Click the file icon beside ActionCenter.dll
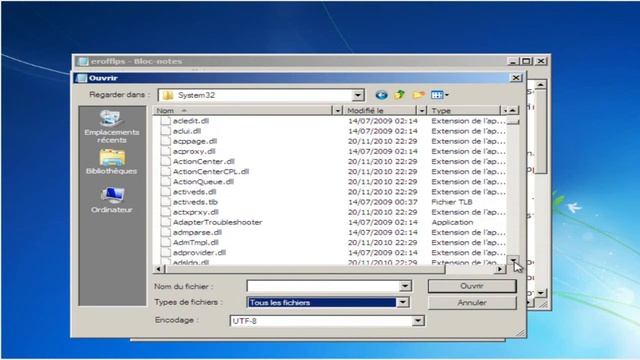The width and height of the screenshot is (640, 360). click(165, 161)
